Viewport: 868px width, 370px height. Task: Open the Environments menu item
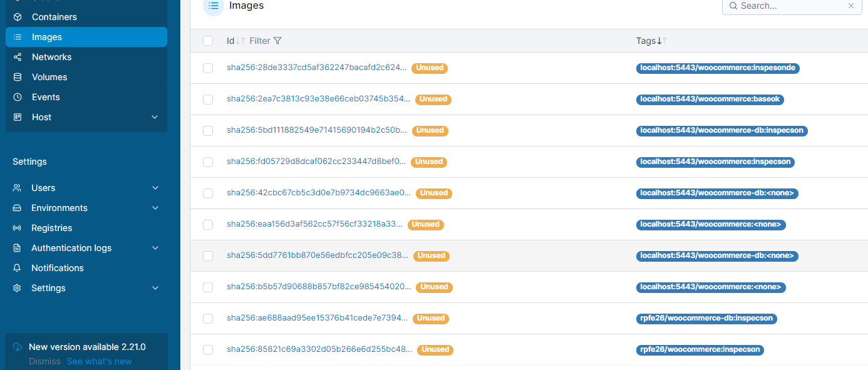[59, 208]
